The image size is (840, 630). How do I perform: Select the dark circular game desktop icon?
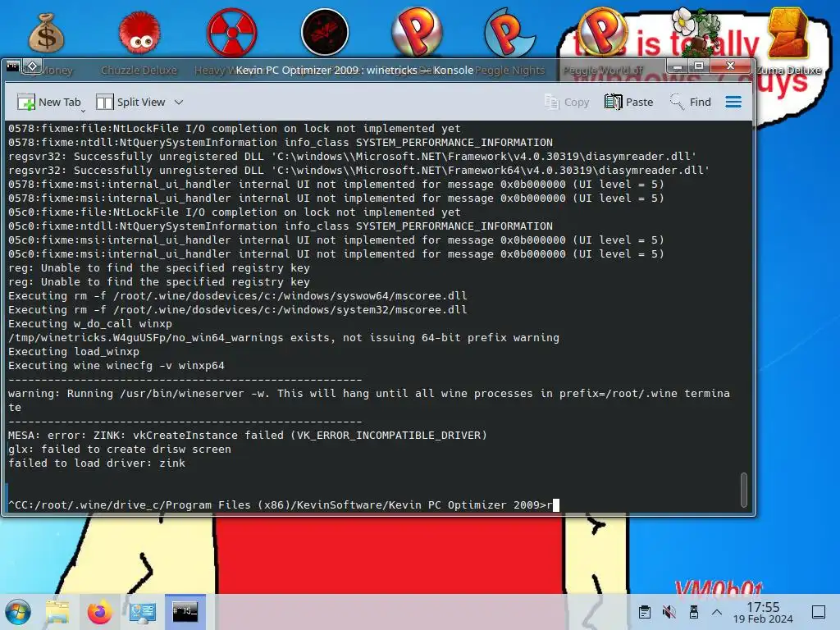(x=325, y=32)
